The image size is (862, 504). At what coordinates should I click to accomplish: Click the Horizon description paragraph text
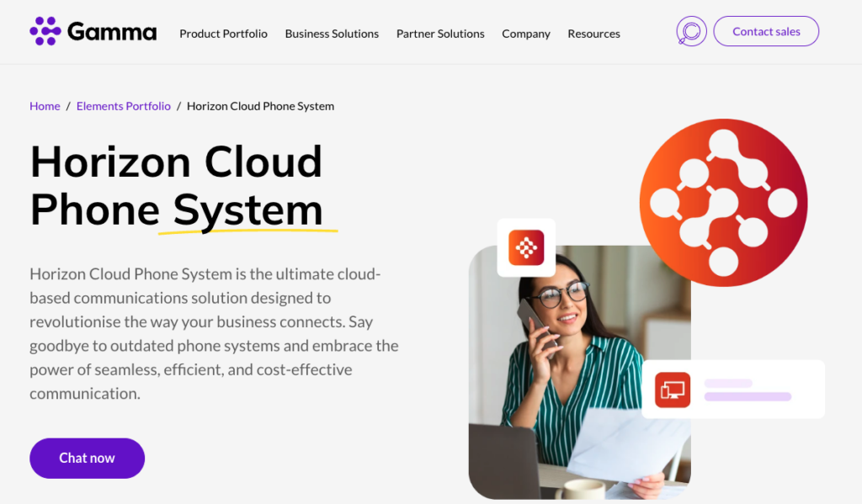214,334
